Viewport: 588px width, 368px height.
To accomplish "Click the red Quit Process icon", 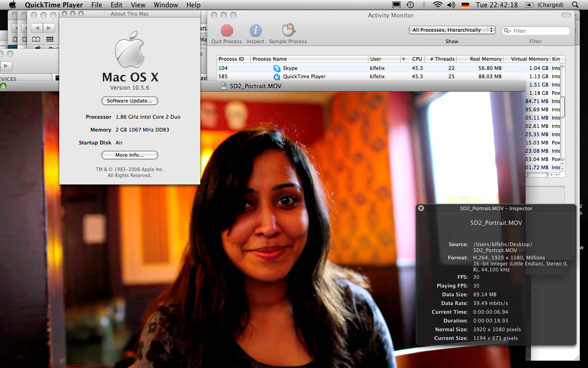I will [x=227, y=31].
